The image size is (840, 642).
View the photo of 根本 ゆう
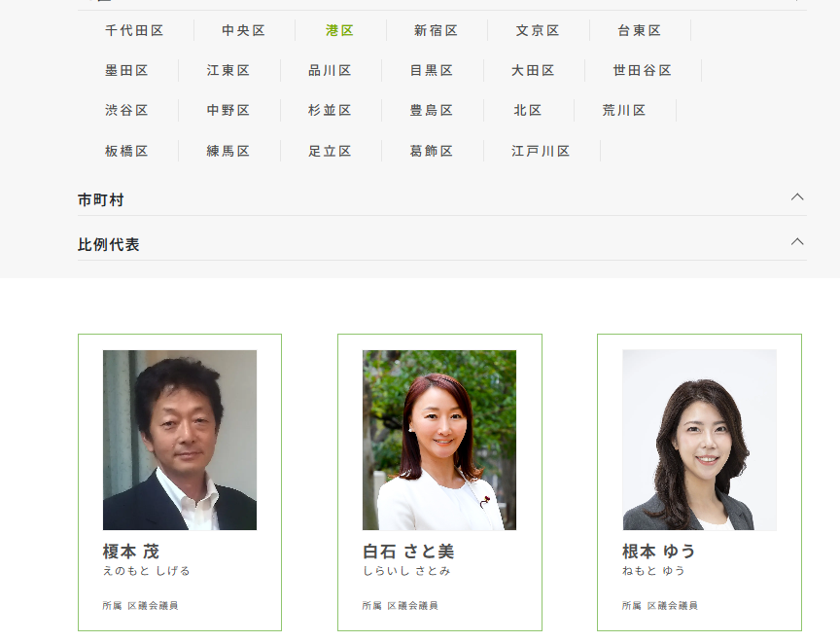699,440
